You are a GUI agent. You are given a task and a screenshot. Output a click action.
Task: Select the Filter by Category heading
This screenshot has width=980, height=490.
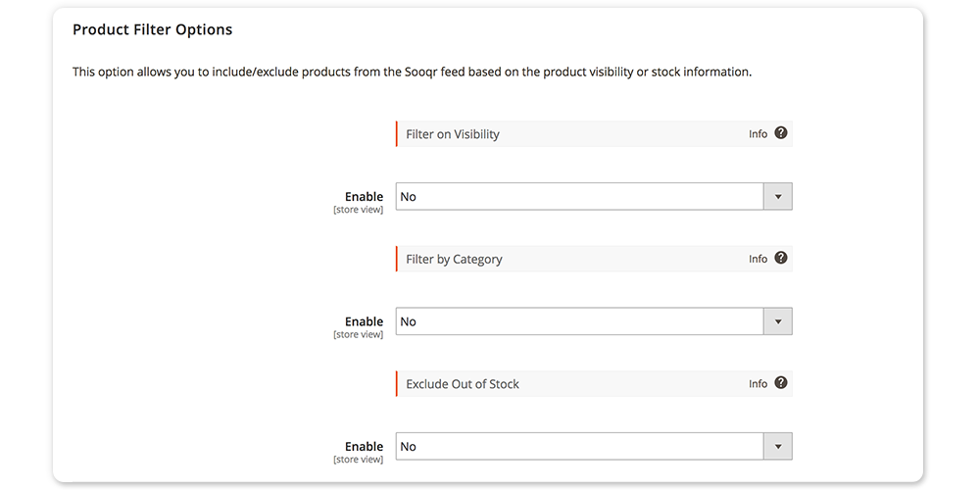pos(454,260)
